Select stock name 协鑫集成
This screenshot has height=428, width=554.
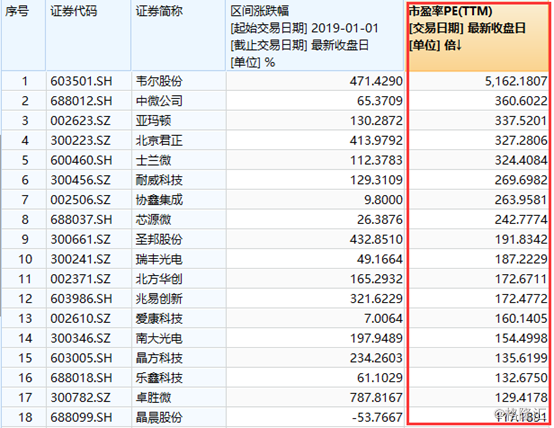point(159,200)
